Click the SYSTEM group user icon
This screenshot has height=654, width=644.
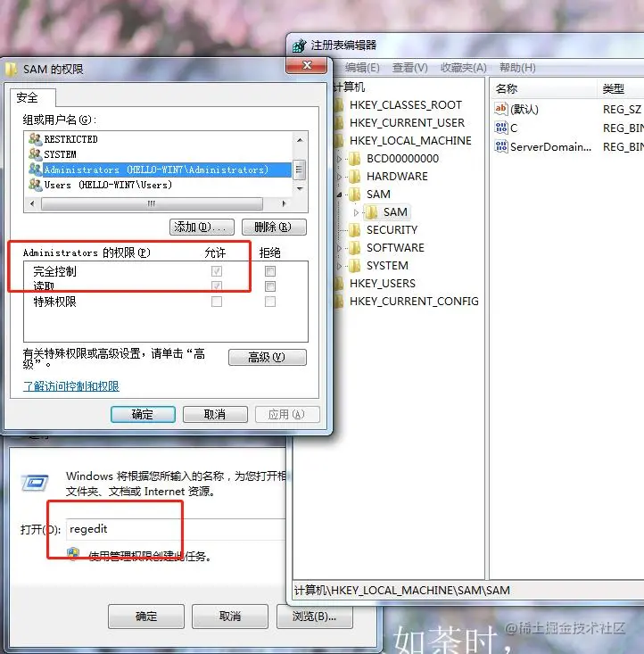coord(36,154)
